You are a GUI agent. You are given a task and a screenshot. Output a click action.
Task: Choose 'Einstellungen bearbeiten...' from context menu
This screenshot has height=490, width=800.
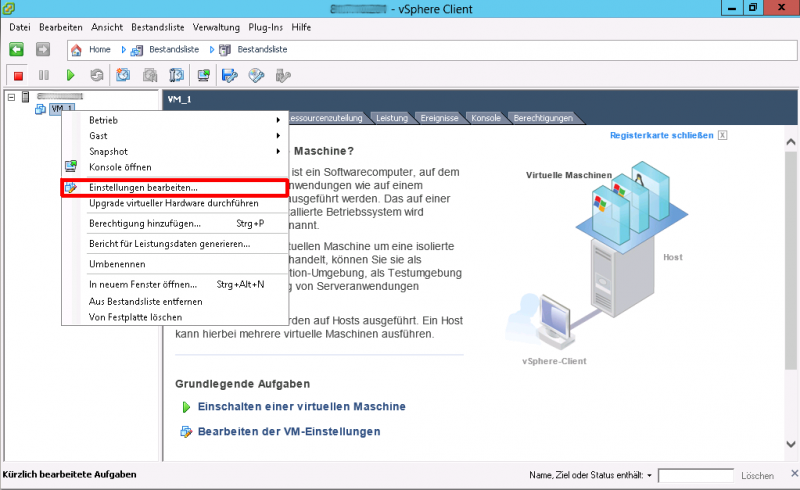[174, 188]
